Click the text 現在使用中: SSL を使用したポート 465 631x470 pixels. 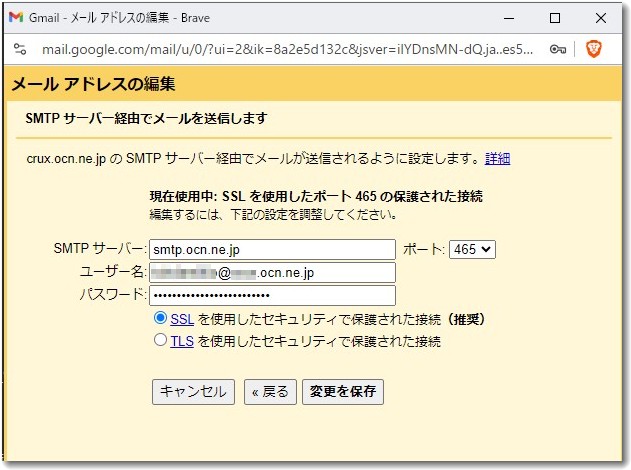(263, 196)
